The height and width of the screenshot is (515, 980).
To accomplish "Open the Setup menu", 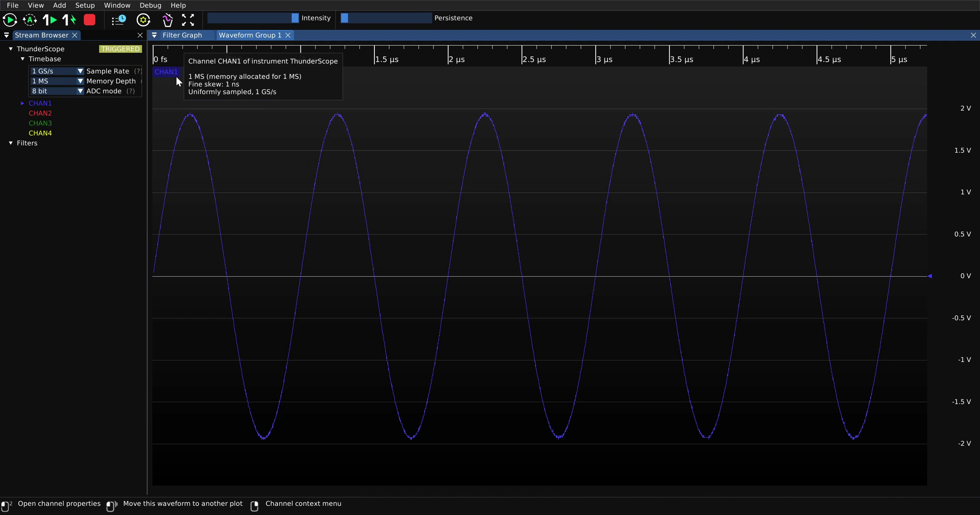I will point(85,5).
